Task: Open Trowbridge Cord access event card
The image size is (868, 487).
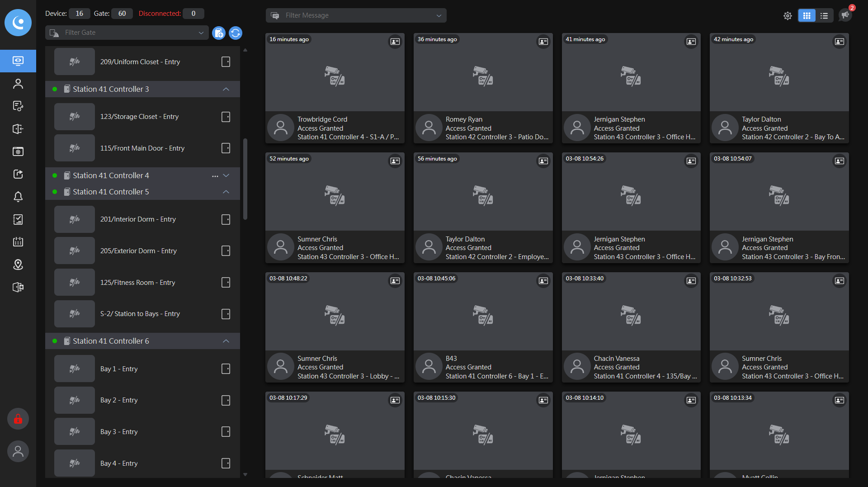Action: [335, 88]
